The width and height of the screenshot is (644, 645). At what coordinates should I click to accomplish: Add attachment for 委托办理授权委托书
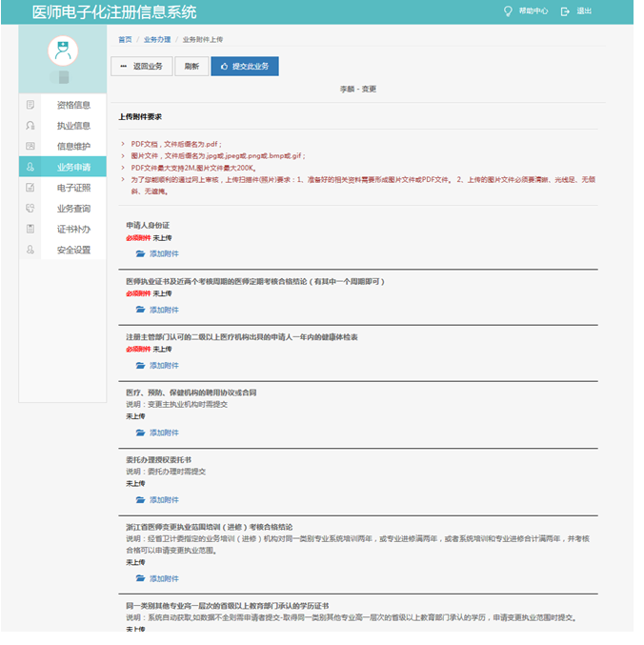click(x=163, y=500)
